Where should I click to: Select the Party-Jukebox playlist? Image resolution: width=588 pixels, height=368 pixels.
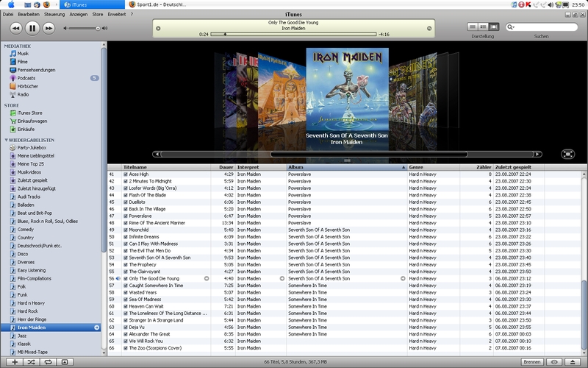[32, 148]
